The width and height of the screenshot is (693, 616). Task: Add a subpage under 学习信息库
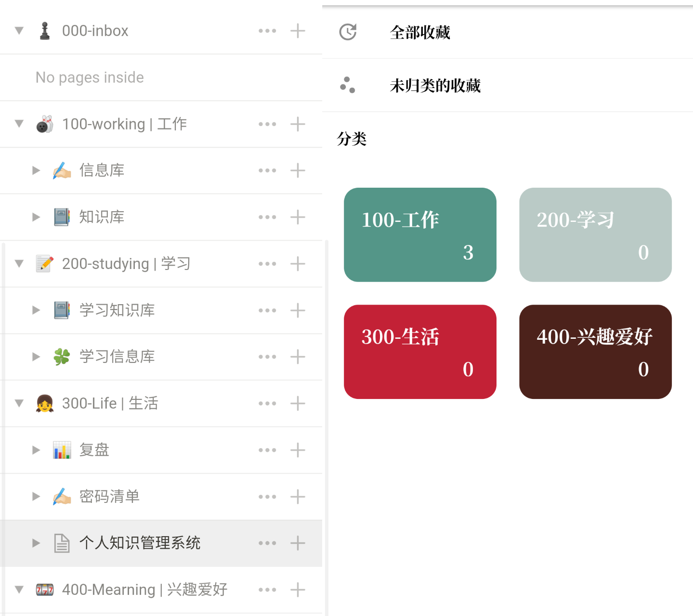click(298, 357)
